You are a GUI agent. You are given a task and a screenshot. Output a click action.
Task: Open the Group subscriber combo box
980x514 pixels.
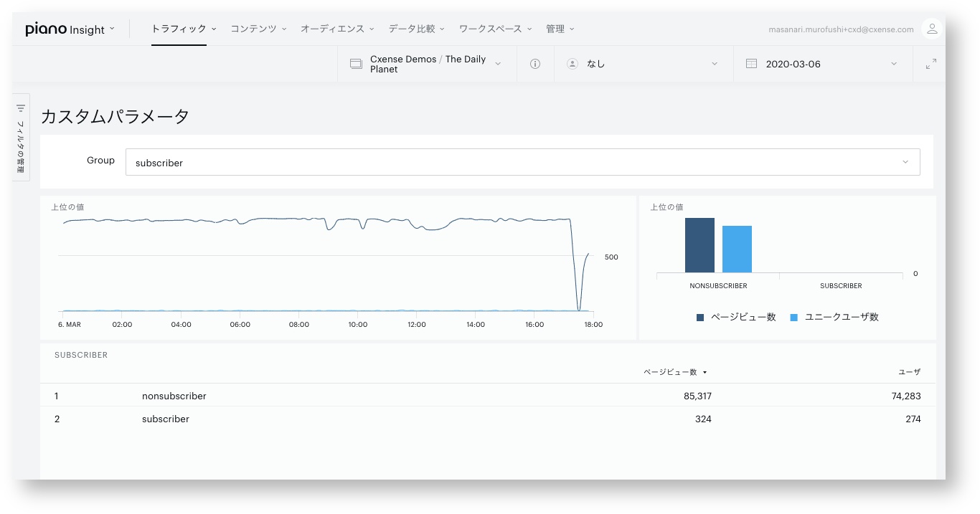pyautogui.click(x=522, y=162)
